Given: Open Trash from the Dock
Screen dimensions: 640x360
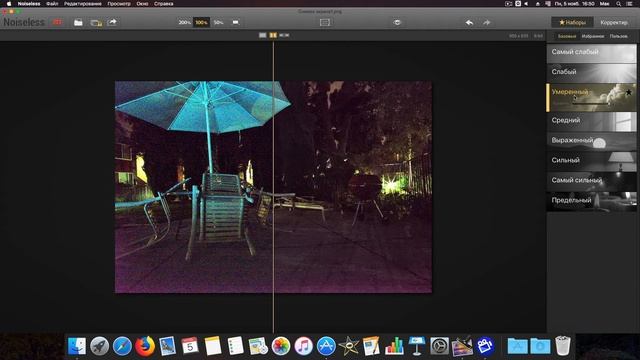Looking at the screenshot, I should coord(563,346).
